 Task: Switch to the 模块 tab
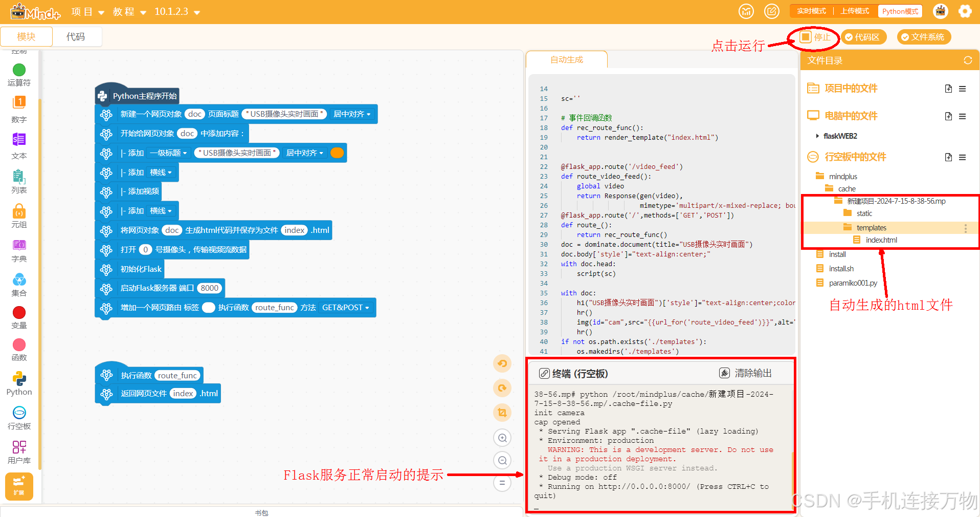(26, 37)
